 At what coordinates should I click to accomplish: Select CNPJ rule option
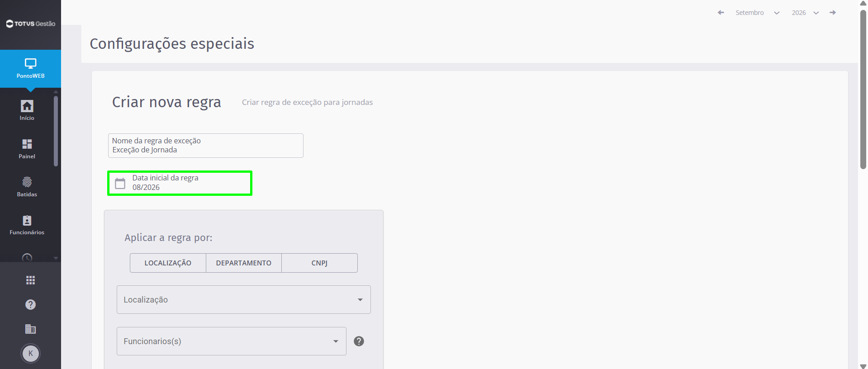pyautogui.click(x=319, y=263)
